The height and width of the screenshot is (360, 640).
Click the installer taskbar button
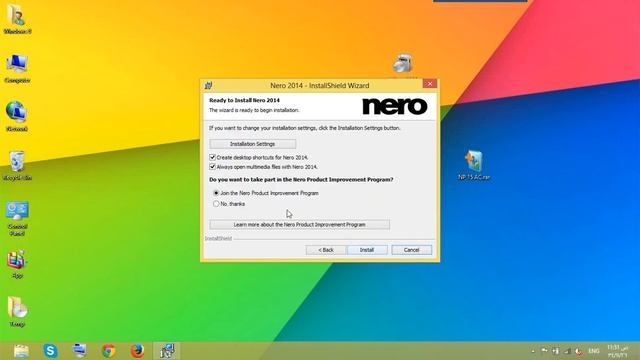coord(167,351)
